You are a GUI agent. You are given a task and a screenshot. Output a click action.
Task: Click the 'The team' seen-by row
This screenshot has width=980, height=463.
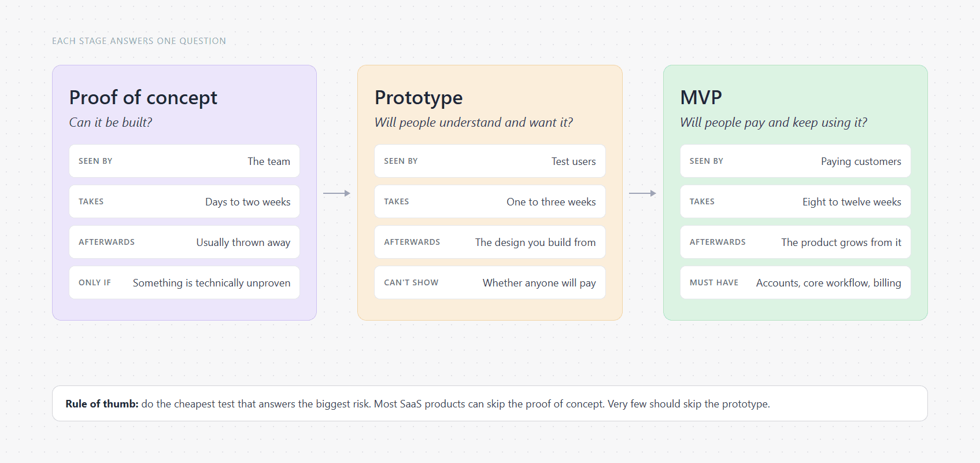pos(184,161)
